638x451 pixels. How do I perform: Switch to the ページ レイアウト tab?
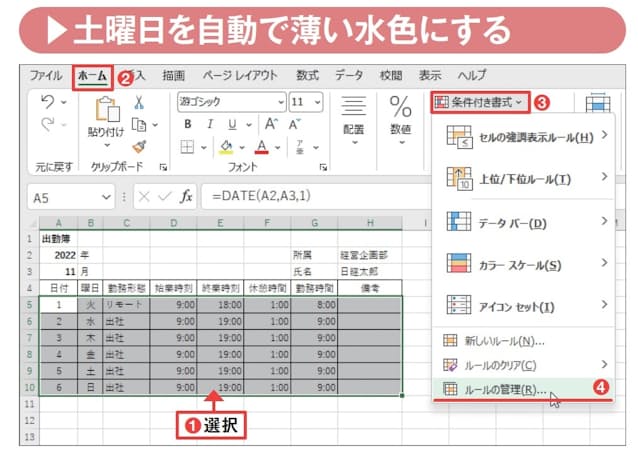click(x=240, y=76)
